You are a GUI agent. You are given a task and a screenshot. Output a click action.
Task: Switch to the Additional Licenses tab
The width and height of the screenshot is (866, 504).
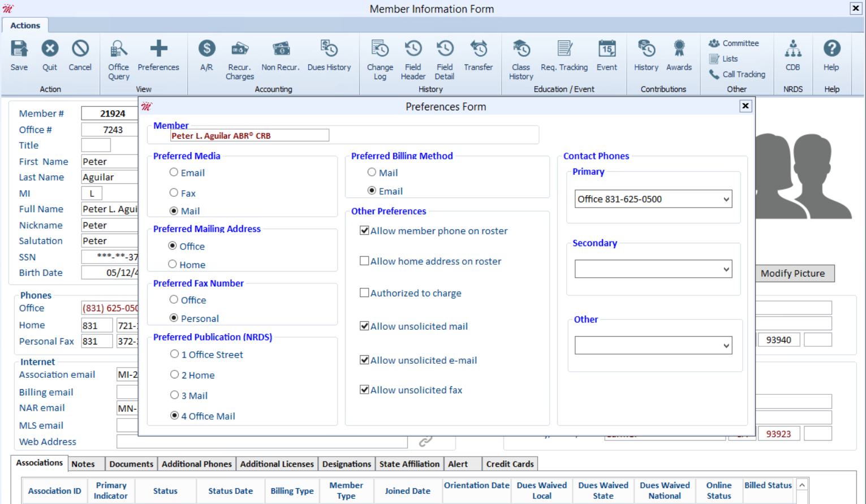[x=277, y=464]
